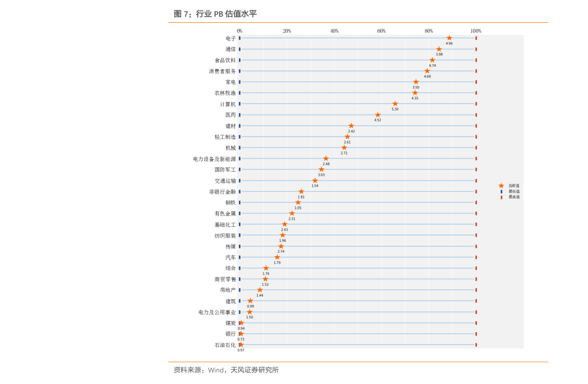588x384 pixels.
Task: Click the blue 最低值 legend marker
Action: point(501,191)
